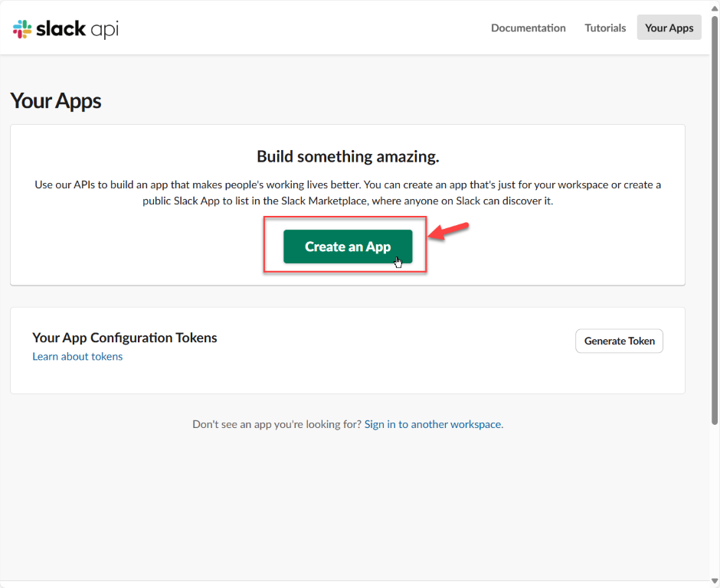Click the colorful Slack hashtag logo icon
Image resolution: width=720 pixels, height=588 pixels.
22,29
